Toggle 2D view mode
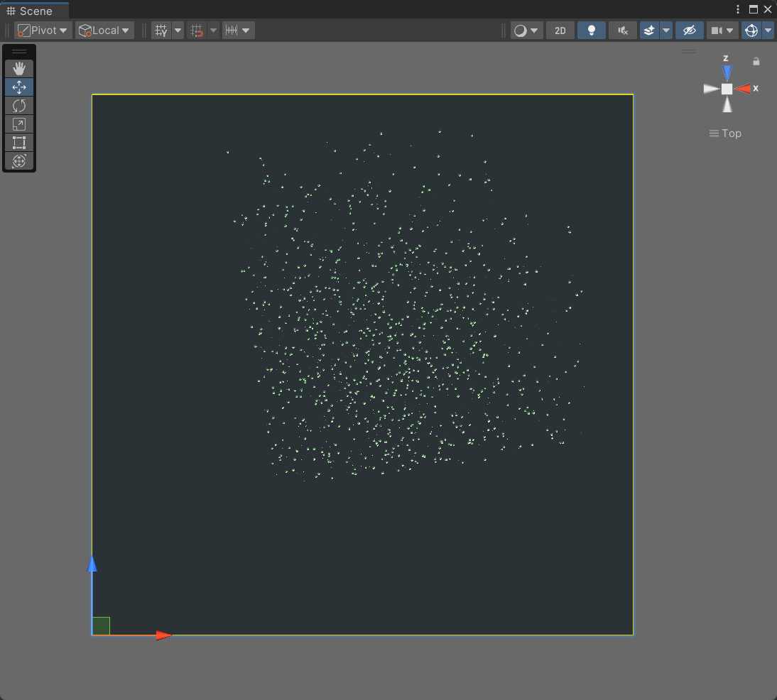Viewport: 777px width, 700px height. pos(560,31)
